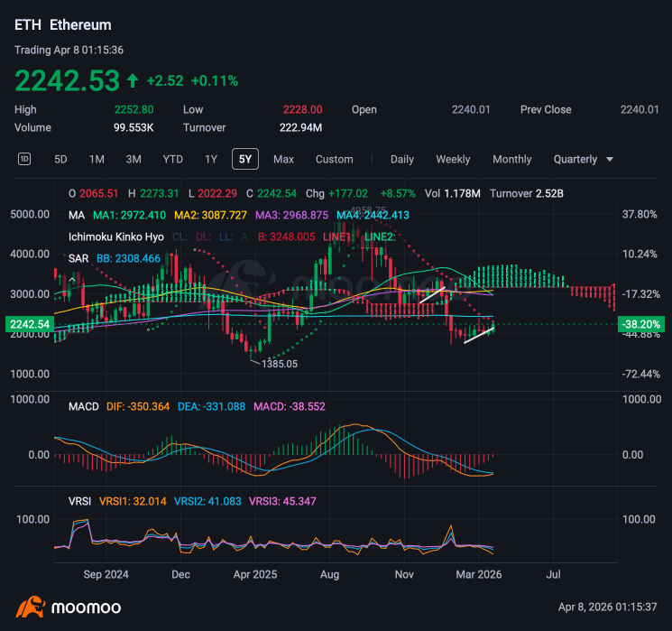
Task: Click the Turnover value 222.94M
Action: pyautogui.click(x=300, y=127)
